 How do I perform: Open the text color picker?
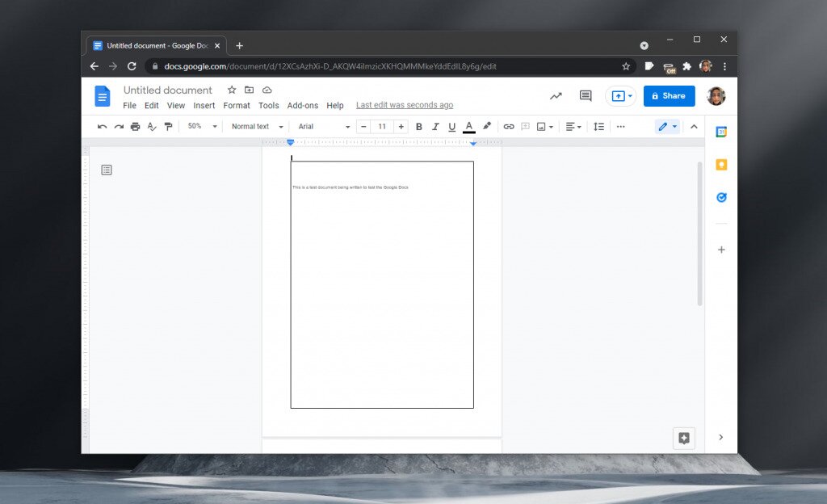469,126
